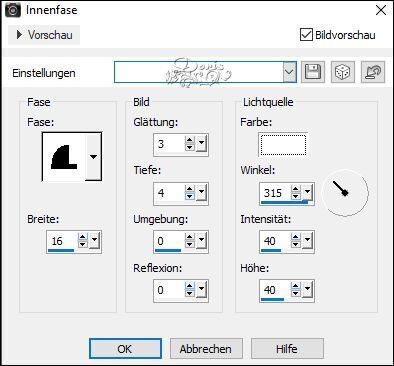The height and width of the screenshot is (366, 394).
Task: Open the Farbe light color swatch
Action: [x=283, y=145]
